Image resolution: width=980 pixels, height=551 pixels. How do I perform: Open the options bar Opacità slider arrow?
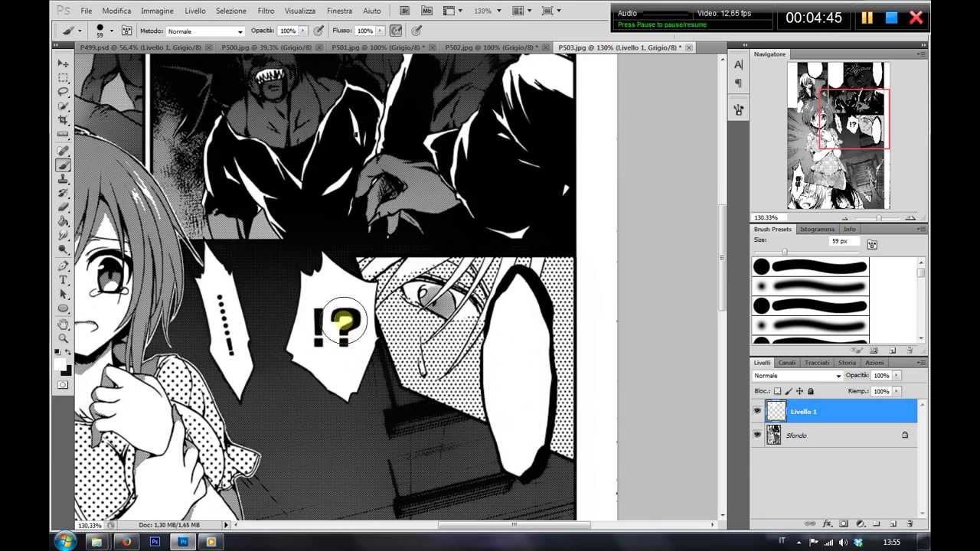(302, 31)
